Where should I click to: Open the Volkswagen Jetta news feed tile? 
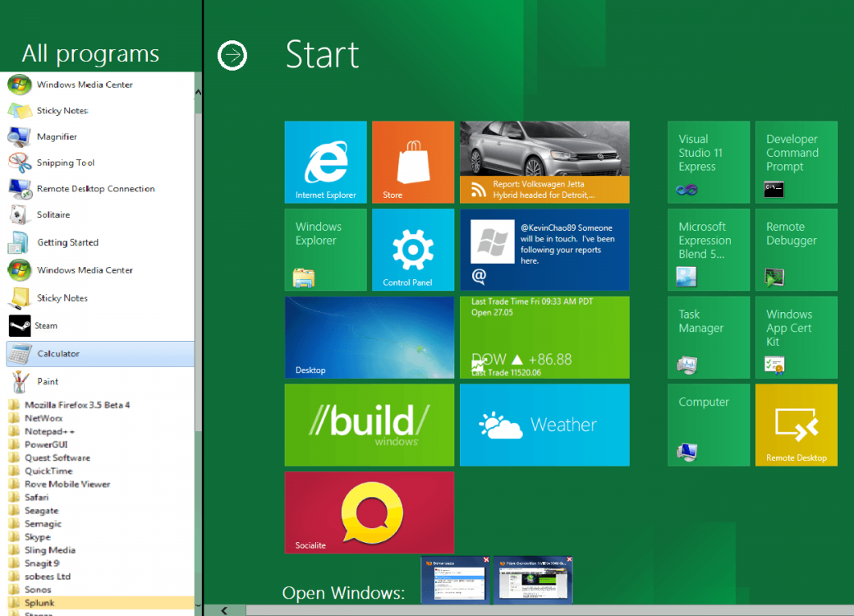click(x=544, y=162)
